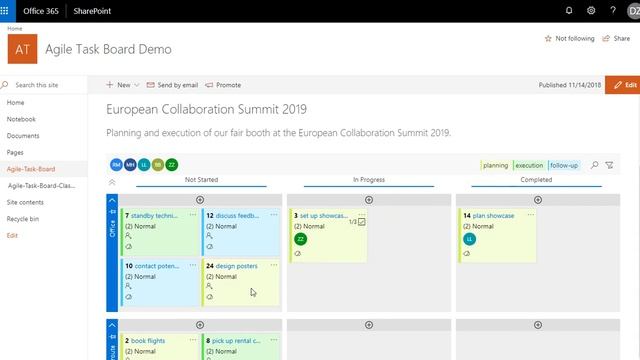
Task: Open menu for task 14 card
Action: pos(530,215)
